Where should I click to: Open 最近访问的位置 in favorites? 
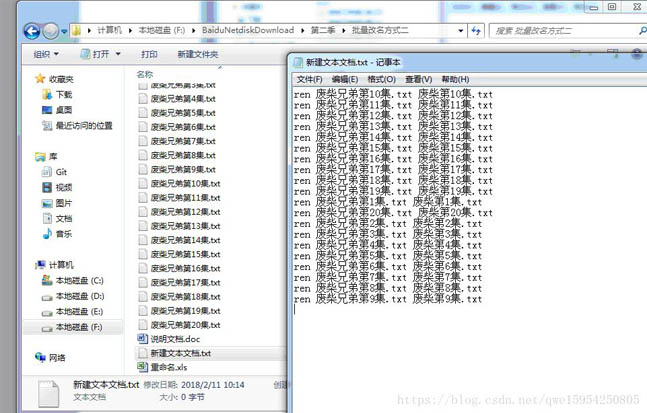point(77,125)
